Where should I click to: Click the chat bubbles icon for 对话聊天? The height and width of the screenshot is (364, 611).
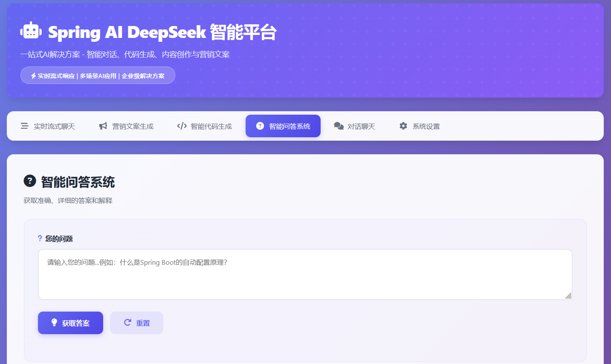(339, 126)
